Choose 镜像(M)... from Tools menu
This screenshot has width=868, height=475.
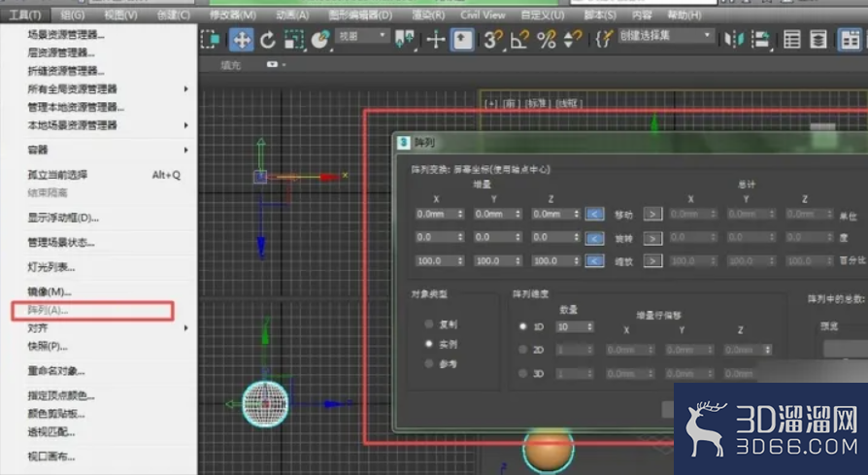click(50, 291)
